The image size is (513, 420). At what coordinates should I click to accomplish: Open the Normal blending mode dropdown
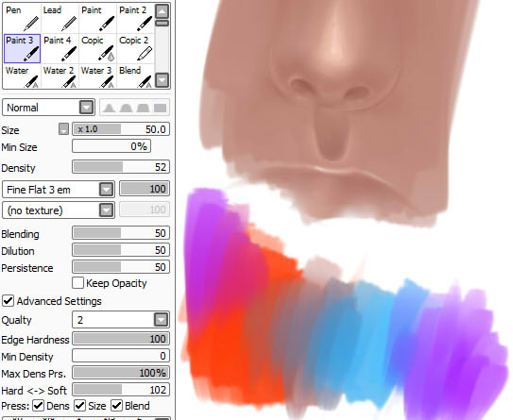pos(48,108)
